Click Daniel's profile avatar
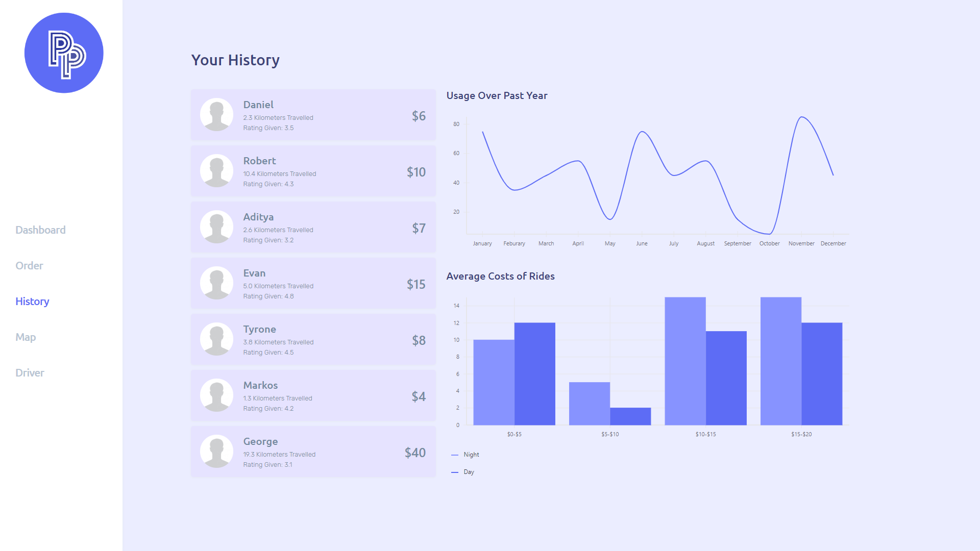 pyautogui.click(x=216, y=115)
